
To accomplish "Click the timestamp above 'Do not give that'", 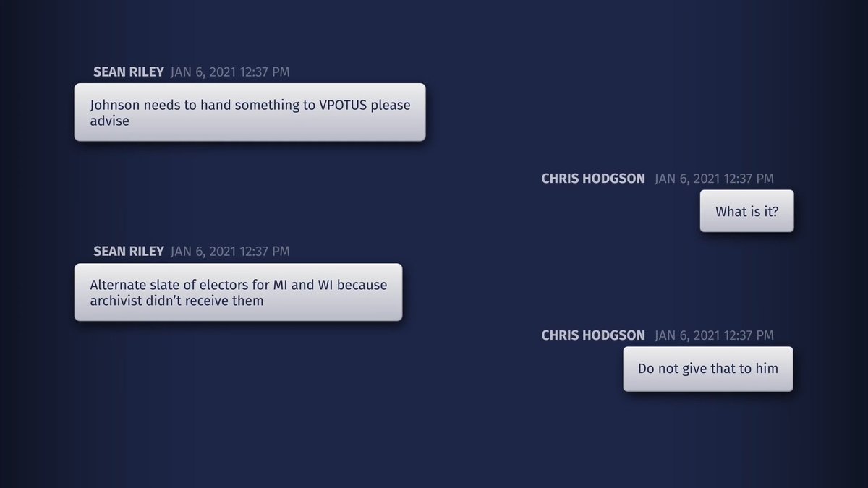I will coord(714,335).
